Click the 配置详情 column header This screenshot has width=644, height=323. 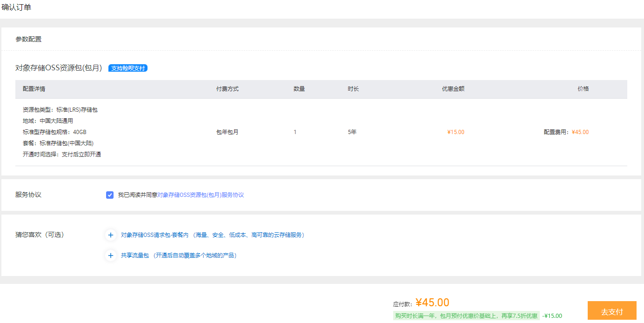(34, 89)
